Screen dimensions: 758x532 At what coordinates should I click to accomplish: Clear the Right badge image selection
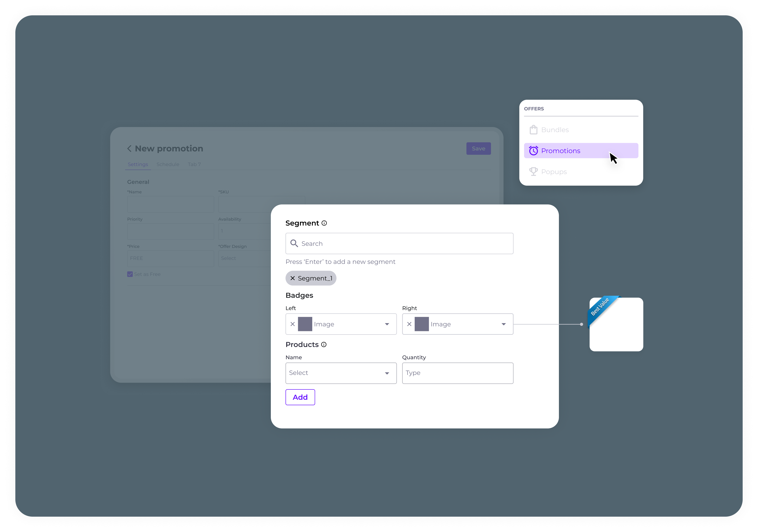pyautogui.click(x=409, y=324)
